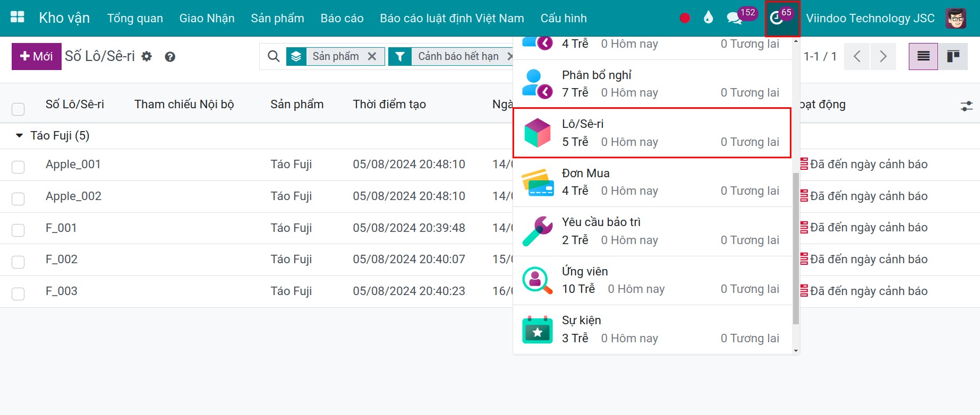The width and height of the screenshot is (980, 415).
Task: Toggle the select-all header checkbox
Action: coord(18,109)
